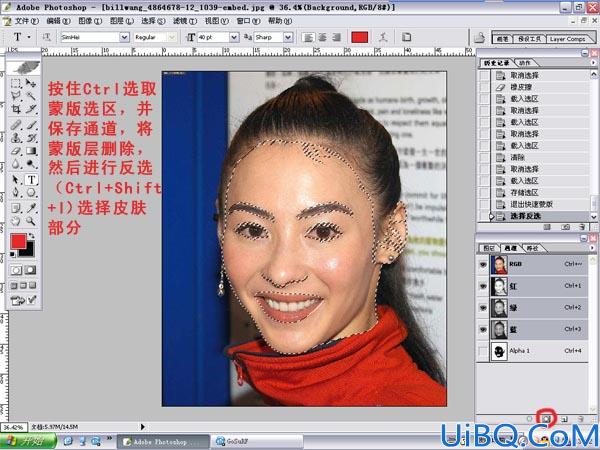The height and width of the screenshot is (450, 600).
Task: Select the Dodge tool
Action: [x=31, y=164]
